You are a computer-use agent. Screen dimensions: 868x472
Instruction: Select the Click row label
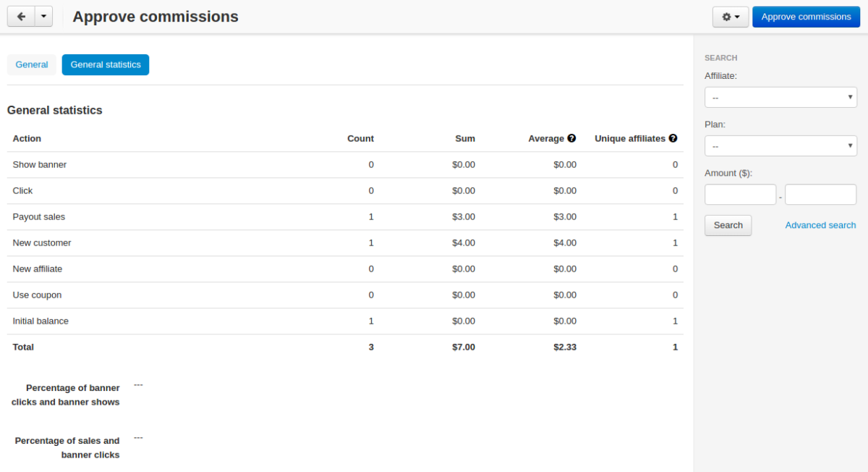click(22, 190)
